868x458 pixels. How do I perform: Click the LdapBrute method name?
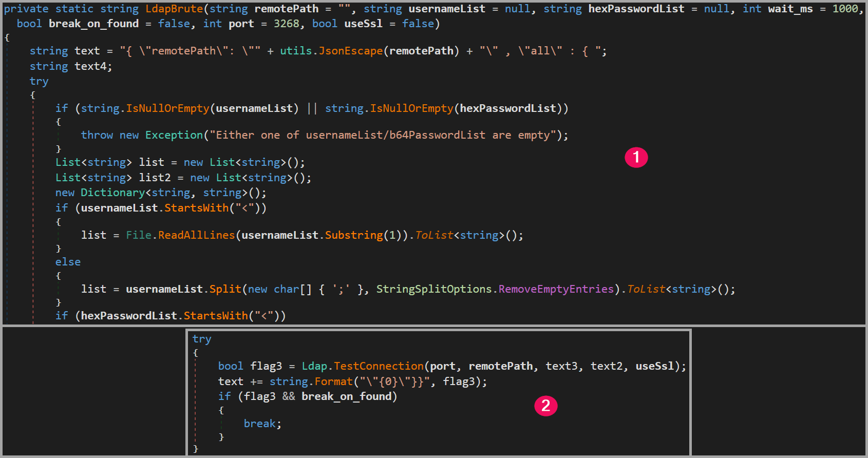click(174, 9)
